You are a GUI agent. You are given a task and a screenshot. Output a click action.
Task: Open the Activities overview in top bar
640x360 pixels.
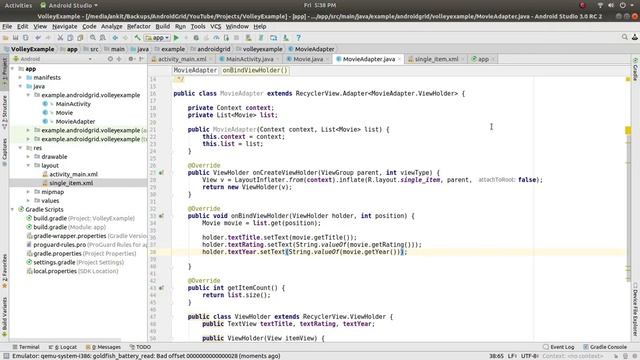point(18,5)
